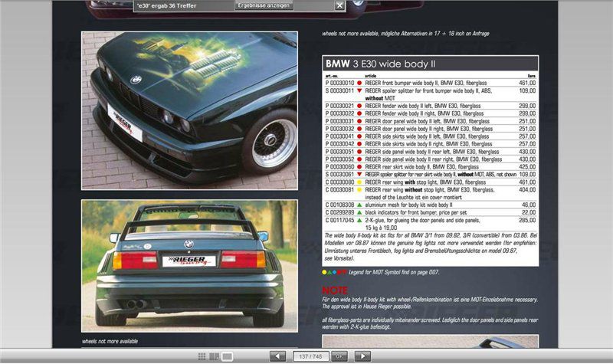
Task: Click the Legend for MOT Symbol text
Action: point(394,272)
